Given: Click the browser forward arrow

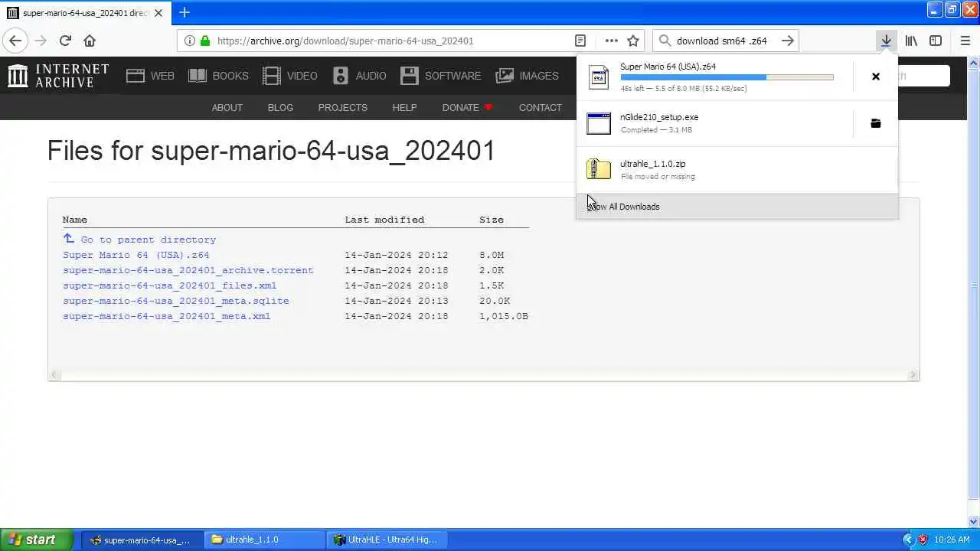Looking at the screenshot, I should 41,41.
